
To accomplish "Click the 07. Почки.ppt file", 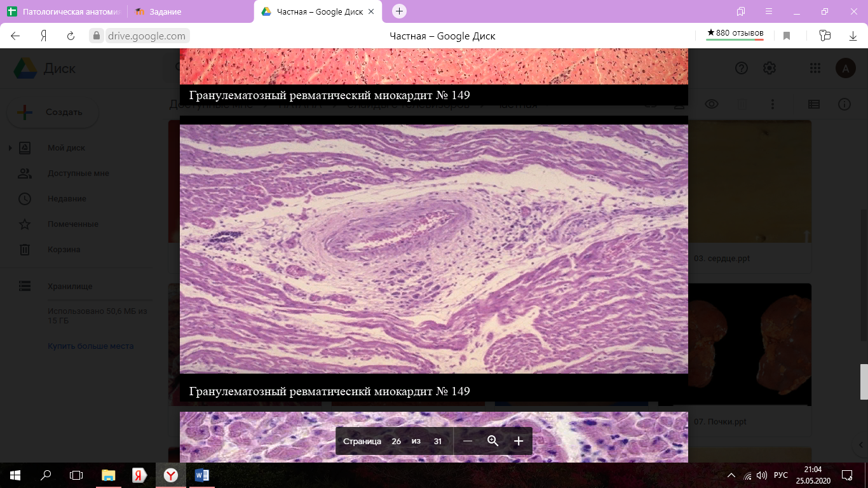I will tap(720, 421).
